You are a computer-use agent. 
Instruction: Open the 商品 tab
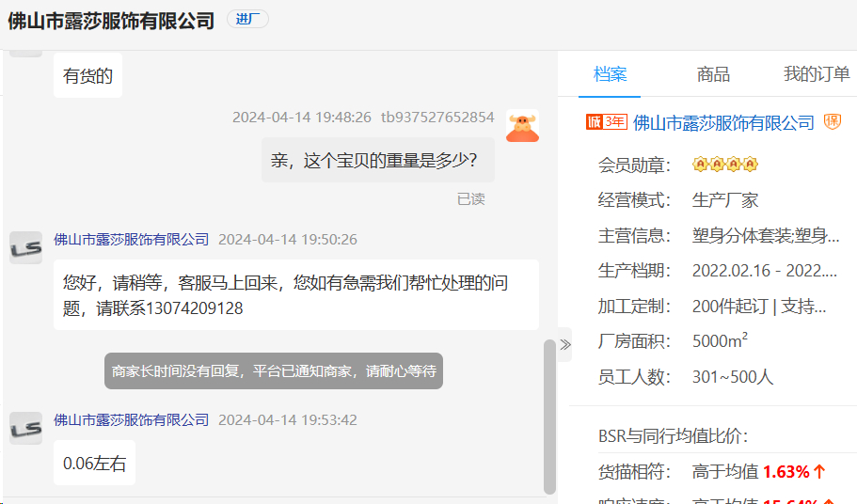click(713, 74)
